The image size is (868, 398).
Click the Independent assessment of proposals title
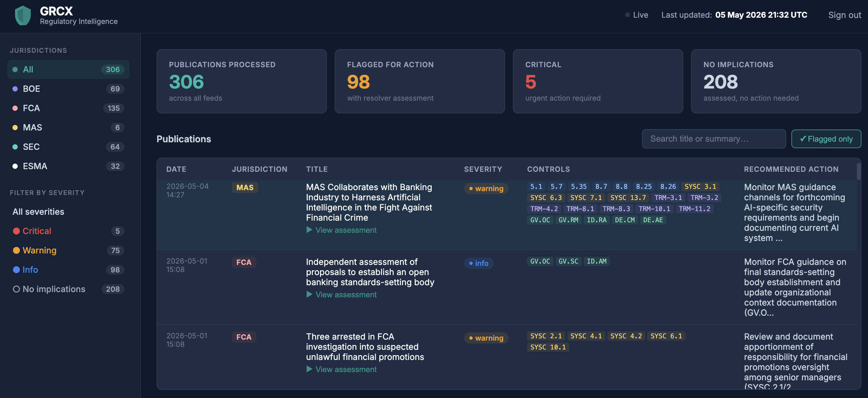(x=370, y=272)
